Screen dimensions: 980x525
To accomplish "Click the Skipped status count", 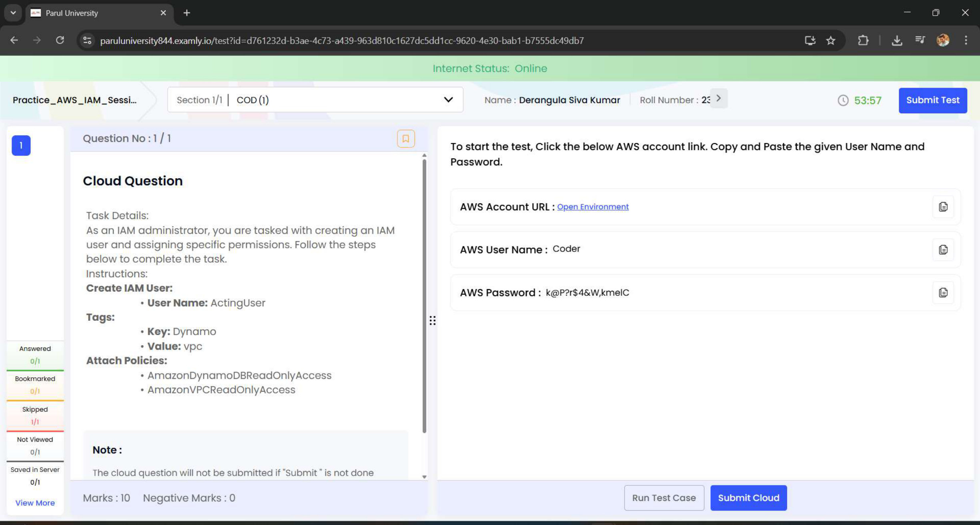I will click(35, 422).
